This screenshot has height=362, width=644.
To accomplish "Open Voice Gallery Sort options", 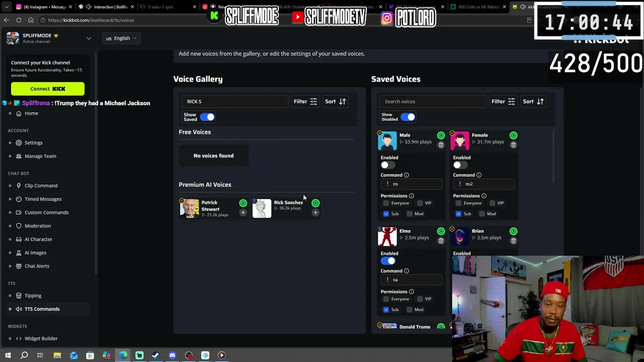I will [336, 102].
